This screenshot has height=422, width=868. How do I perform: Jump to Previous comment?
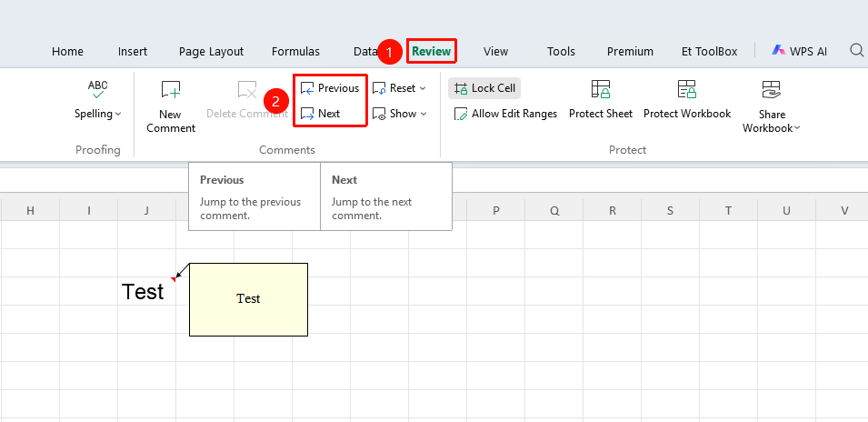click(329, 88)
